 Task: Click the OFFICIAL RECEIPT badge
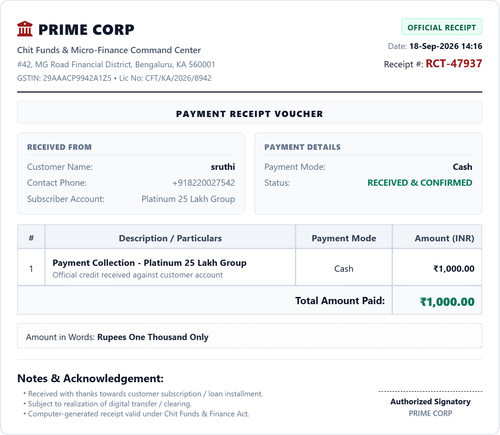(442, 27)
